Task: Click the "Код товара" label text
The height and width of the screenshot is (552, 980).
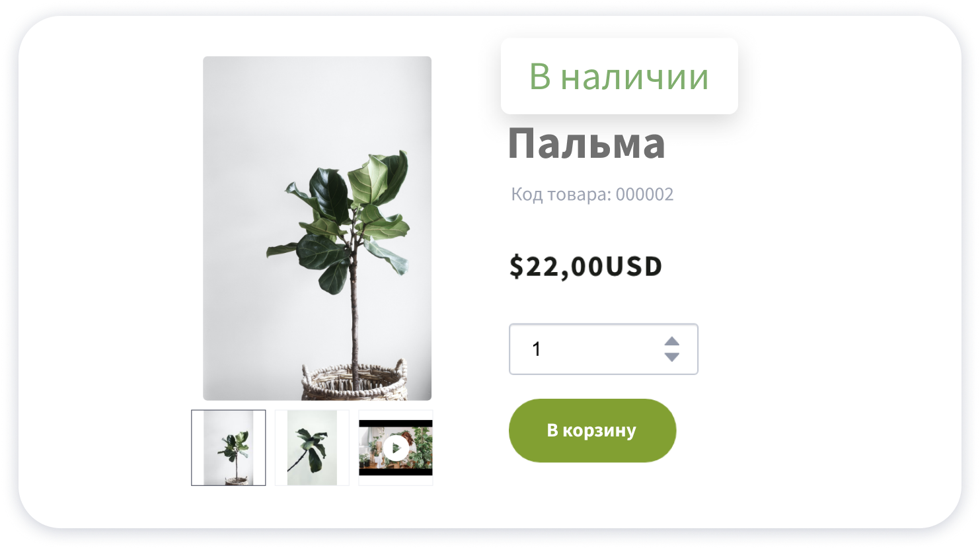Action: (560, 195)
